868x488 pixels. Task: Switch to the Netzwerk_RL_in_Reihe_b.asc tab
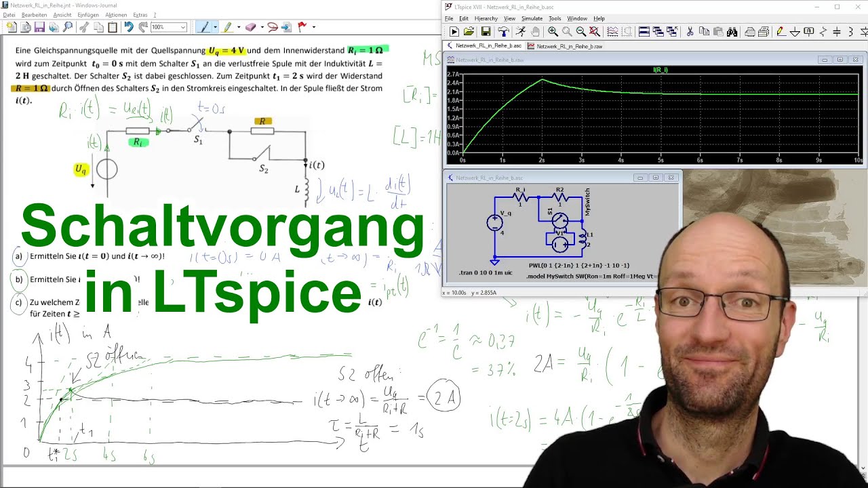[x=484, y=46]
